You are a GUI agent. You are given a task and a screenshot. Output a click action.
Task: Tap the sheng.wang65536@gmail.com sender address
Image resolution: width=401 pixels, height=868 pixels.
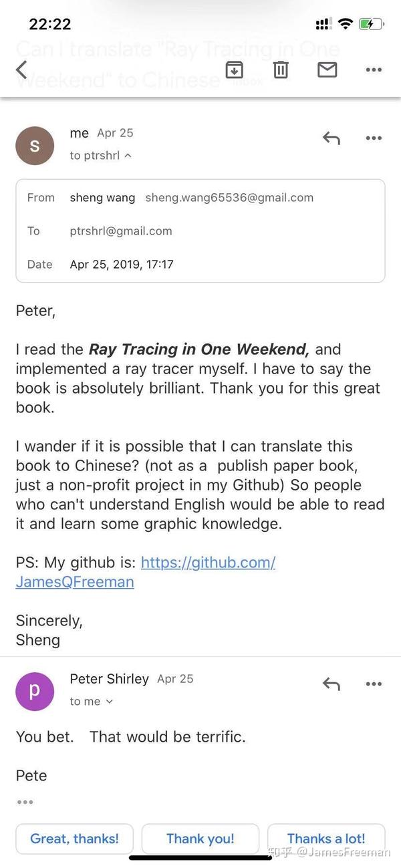click(229, 198)
